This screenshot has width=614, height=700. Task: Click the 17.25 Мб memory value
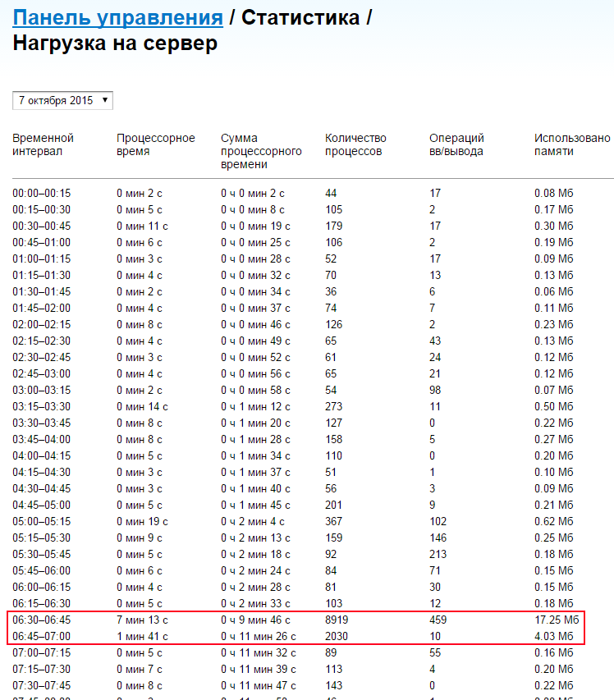point(554,620)
